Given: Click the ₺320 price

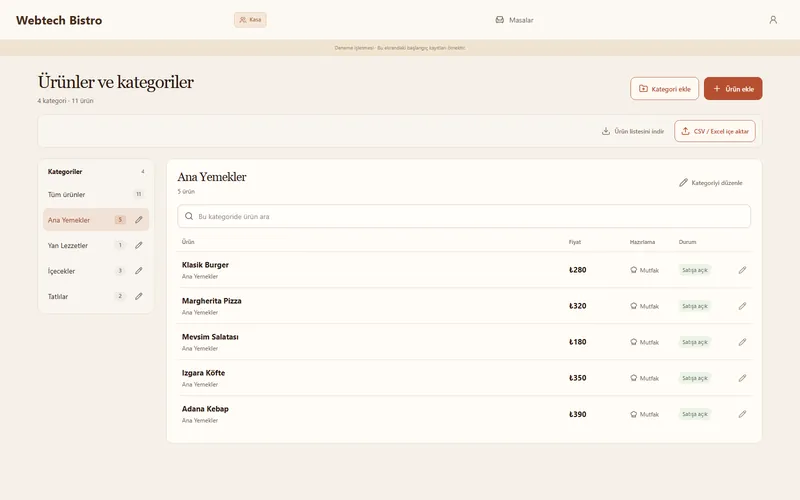Looking at the screenshot, I should pyautogui.click(x=578, y=306).
